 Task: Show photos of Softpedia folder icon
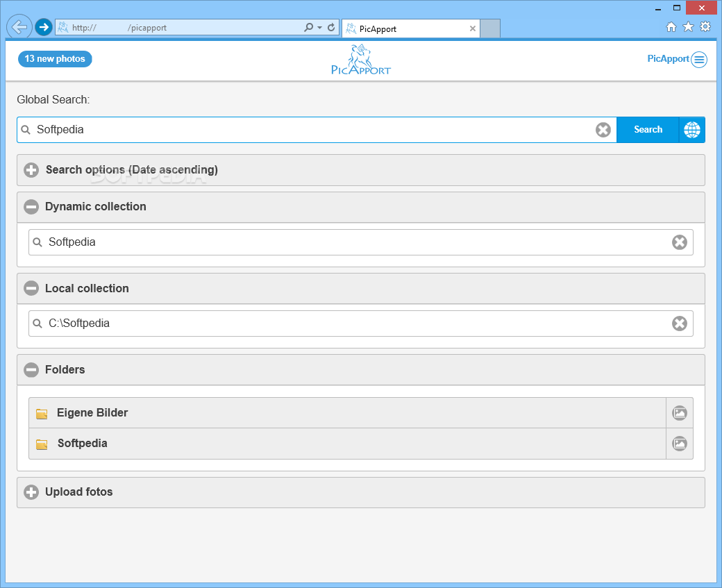point(679,444)
